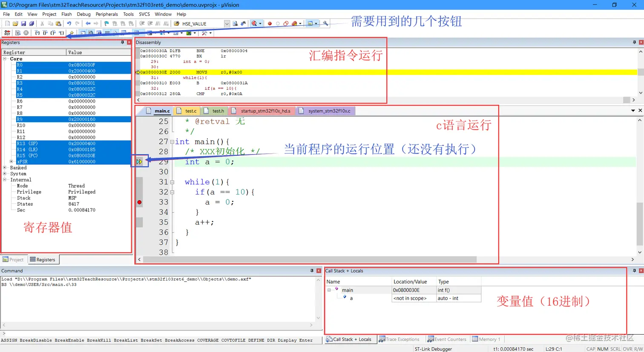Click the Run to Cursor Line icon
Viewport: 644px width, 352px height.
(x=61, y=33)
